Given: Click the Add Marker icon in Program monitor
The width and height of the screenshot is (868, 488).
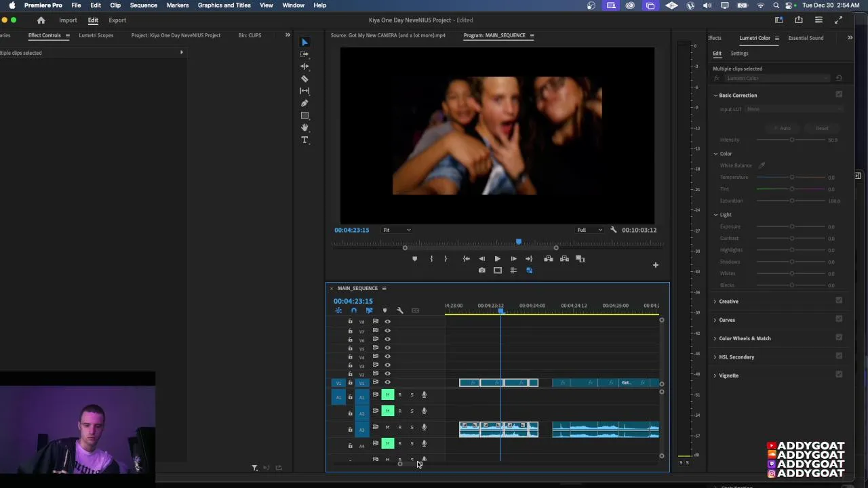Looking at the screenshot, I should coord(414,259).
